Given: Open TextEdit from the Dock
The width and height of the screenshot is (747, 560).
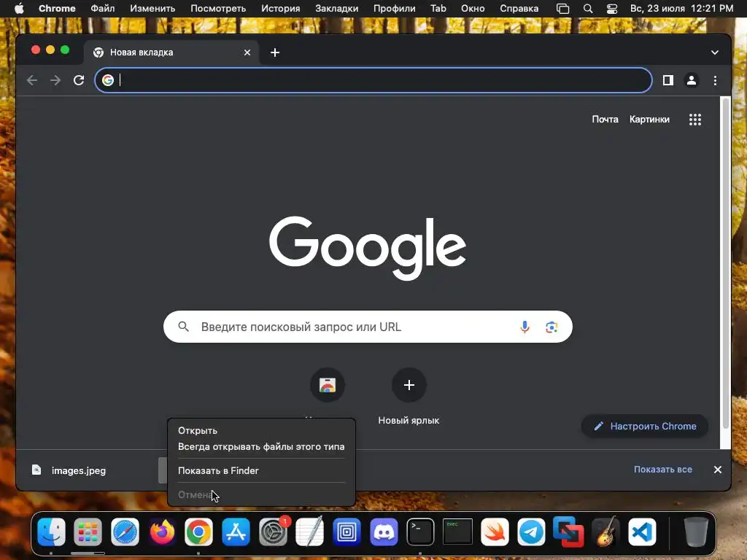Looking at the screenshot, I should [309, 532].
